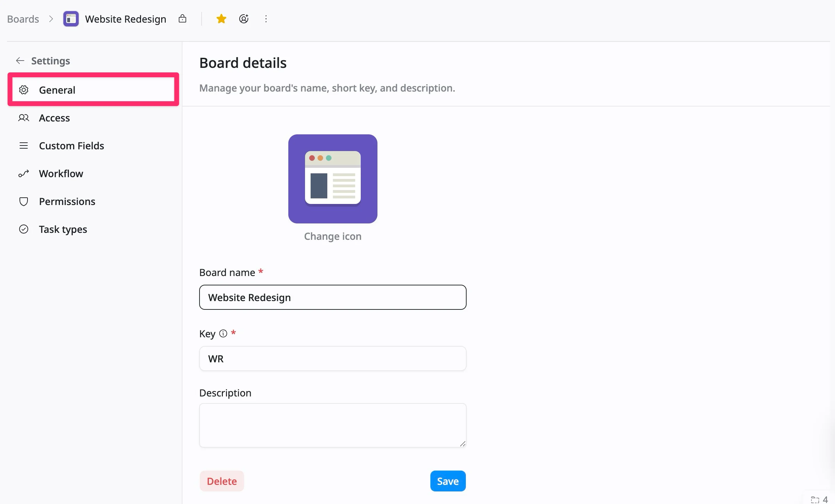Click the Settings heading text
Screen dimensions: 835x504
click(x=50, y=61)
